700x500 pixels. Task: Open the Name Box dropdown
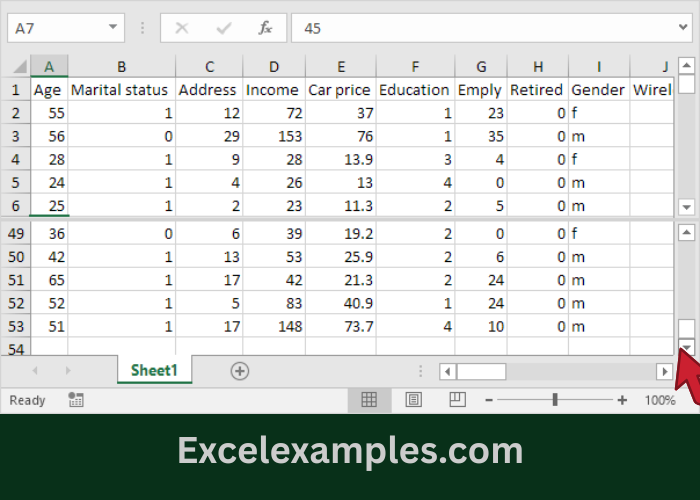tap(113, 28)
